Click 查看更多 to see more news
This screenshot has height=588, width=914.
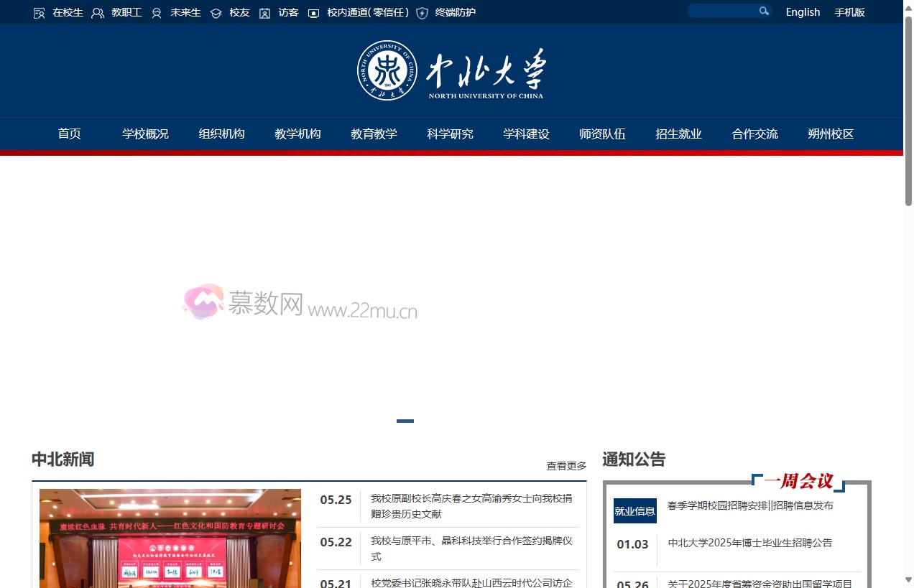pyautogui.click(x=565, y=465)
